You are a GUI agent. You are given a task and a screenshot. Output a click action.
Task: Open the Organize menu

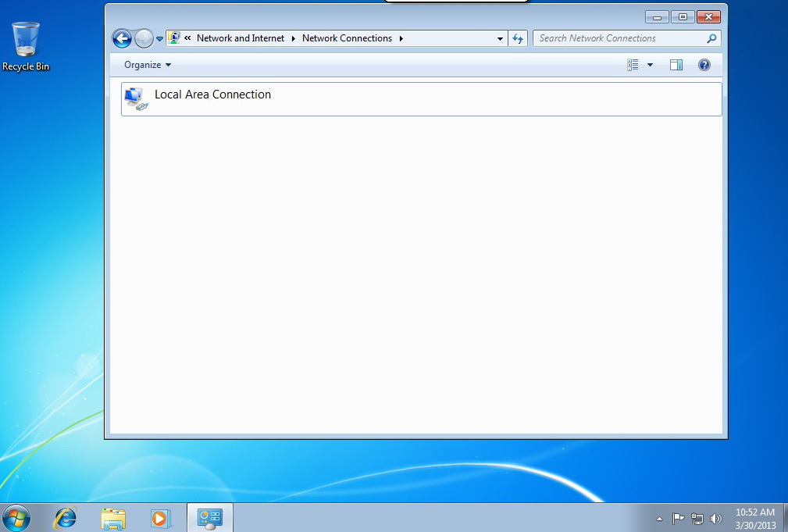click(x=148, y=65)
